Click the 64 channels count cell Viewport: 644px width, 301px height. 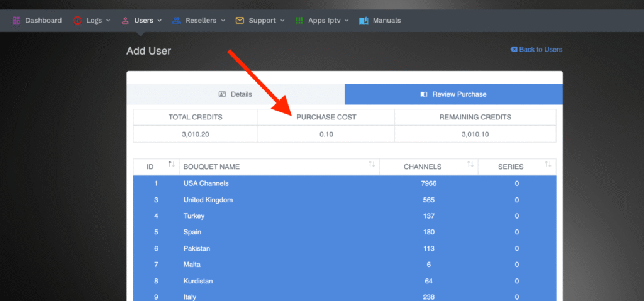tap(429, 281)
